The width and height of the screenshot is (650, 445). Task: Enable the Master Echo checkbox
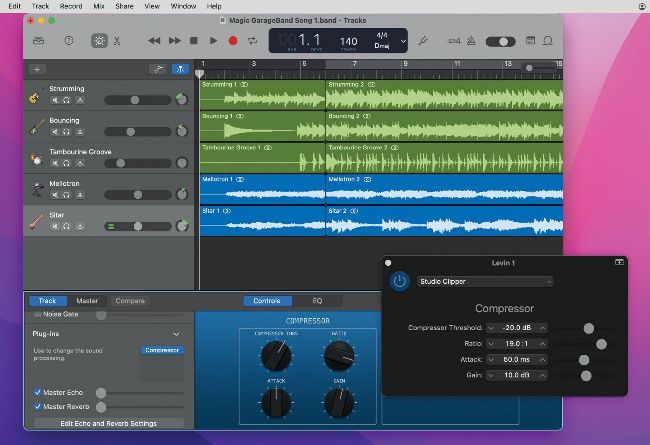coord(38,392)
